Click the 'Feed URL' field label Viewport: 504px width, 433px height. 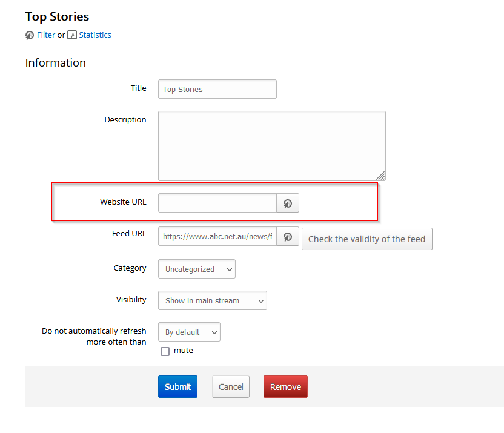point(129,234)
